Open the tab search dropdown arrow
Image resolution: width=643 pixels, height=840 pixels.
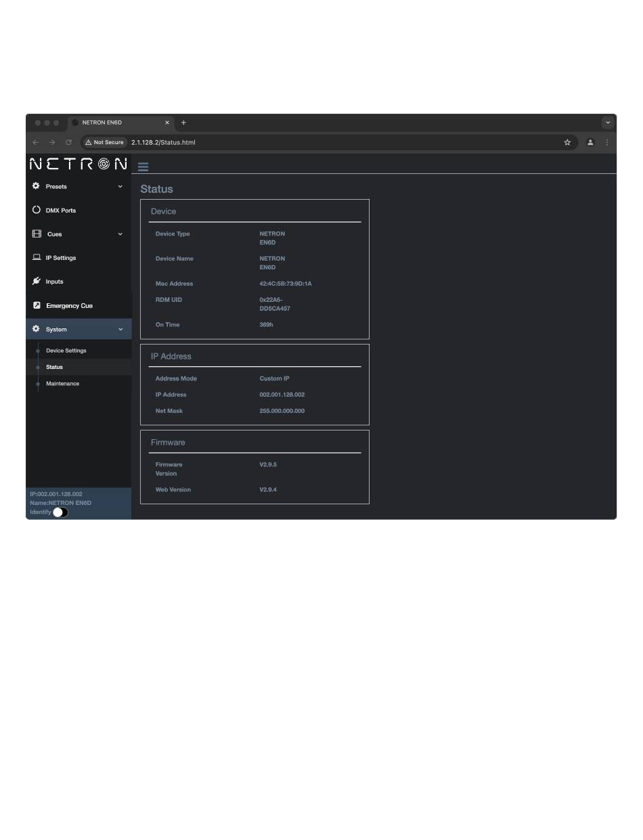point(608,123)
